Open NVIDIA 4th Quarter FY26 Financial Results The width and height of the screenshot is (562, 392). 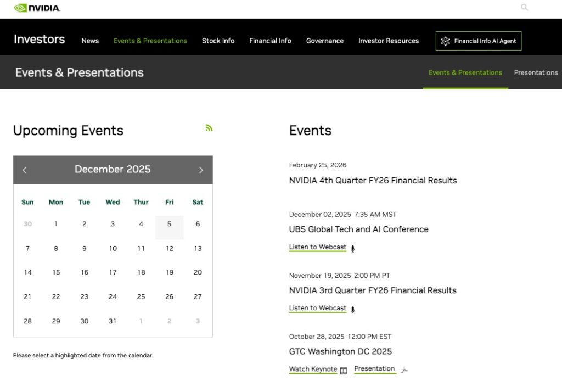[373, 181]
